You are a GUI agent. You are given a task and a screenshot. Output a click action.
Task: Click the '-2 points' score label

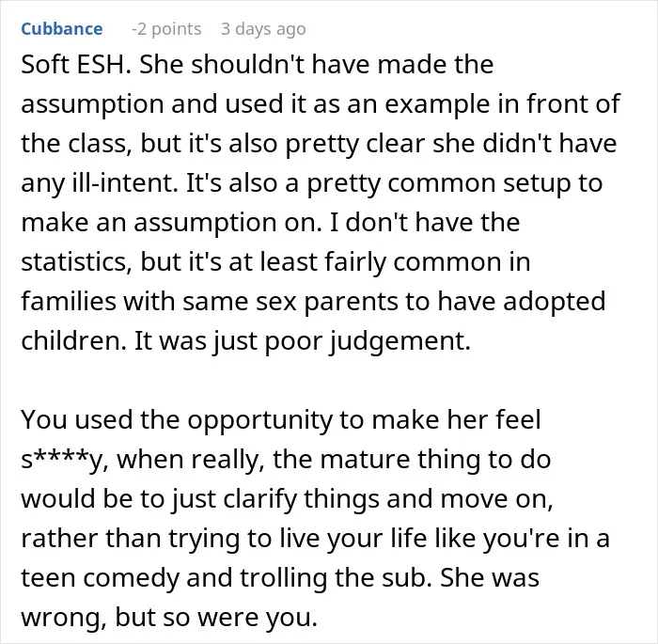(166, 29)
